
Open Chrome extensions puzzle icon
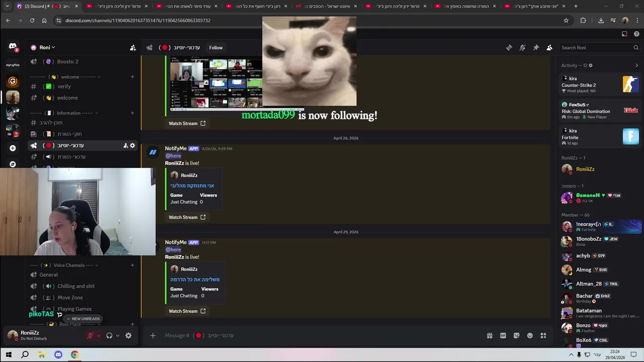point(583,21)
